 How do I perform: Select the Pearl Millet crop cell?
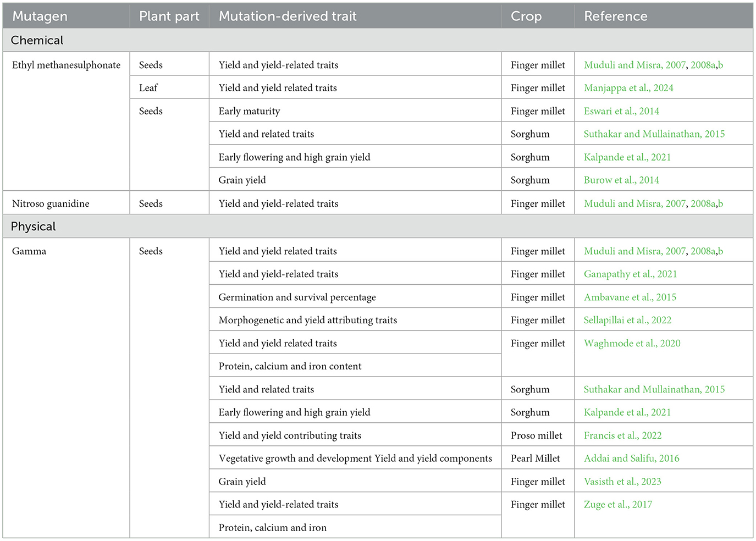[x=535, y=459]
